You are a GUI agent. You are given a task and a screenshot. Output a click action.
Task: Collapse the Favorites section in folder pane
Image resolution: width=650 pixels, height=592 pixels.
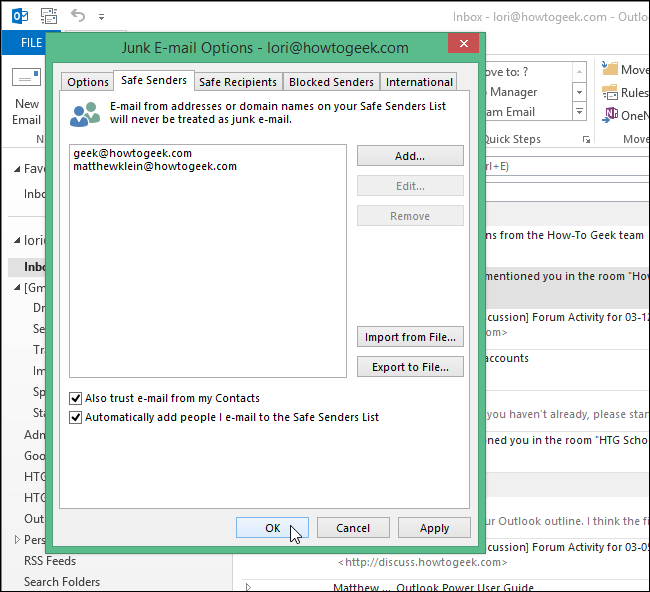[17, 169]
